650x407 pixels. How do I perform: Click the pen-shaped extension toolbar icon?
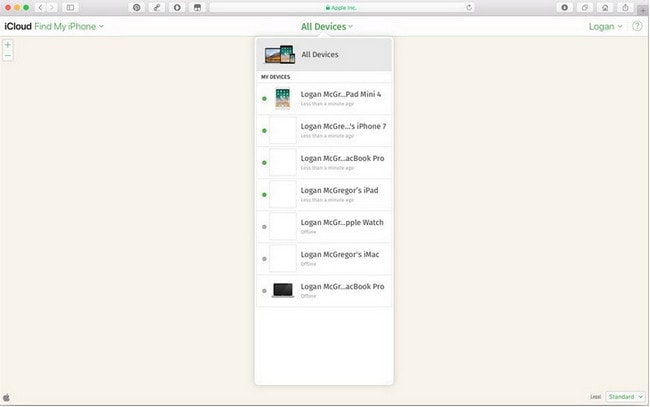click(x=157, y=7)
